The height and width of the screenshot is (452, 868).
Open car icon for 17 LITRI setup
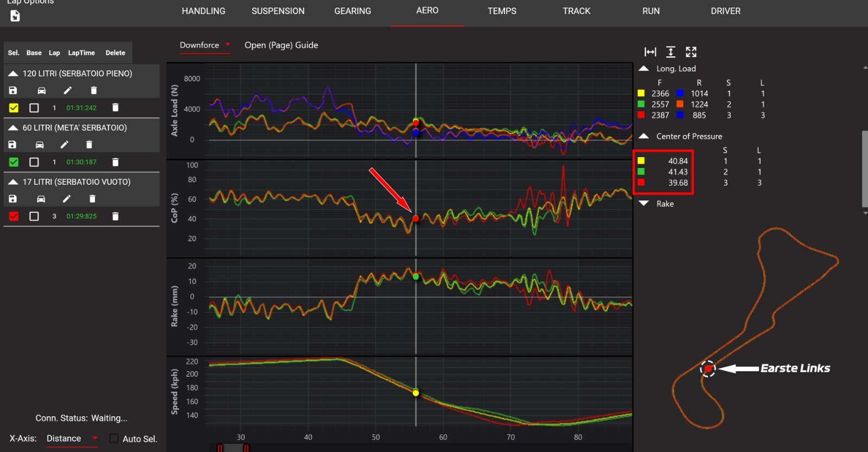coord(41,199)
